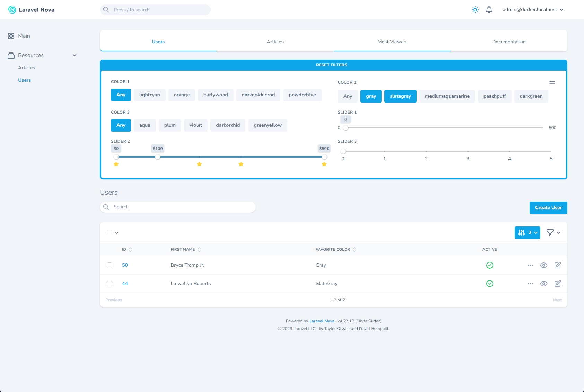View details of Bryce Tromp Jr.
Viewport: 584px width, 392px height.
[544, 265]
